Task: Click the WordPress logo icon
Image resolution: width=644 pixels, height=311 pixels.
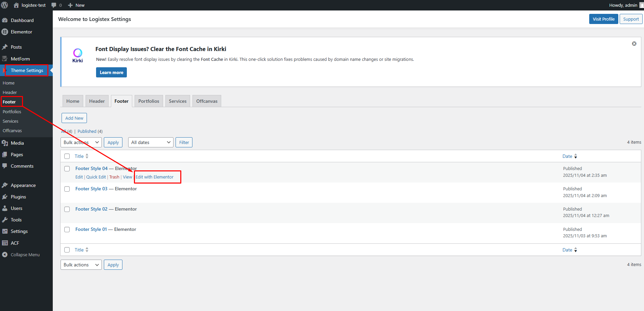Action: 5,5
